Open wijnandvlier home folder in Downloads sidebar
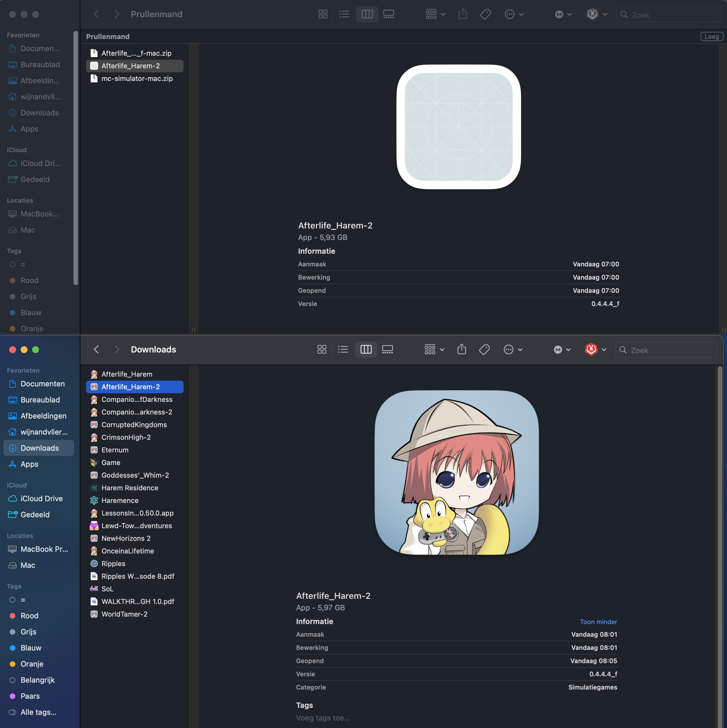727x728 pixels. pos(38,432)
